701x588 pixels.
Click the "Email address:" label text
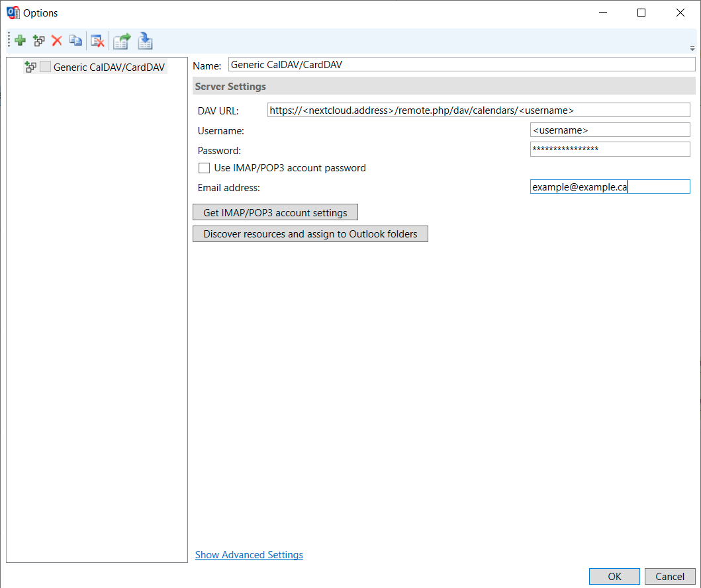[229, 188]
